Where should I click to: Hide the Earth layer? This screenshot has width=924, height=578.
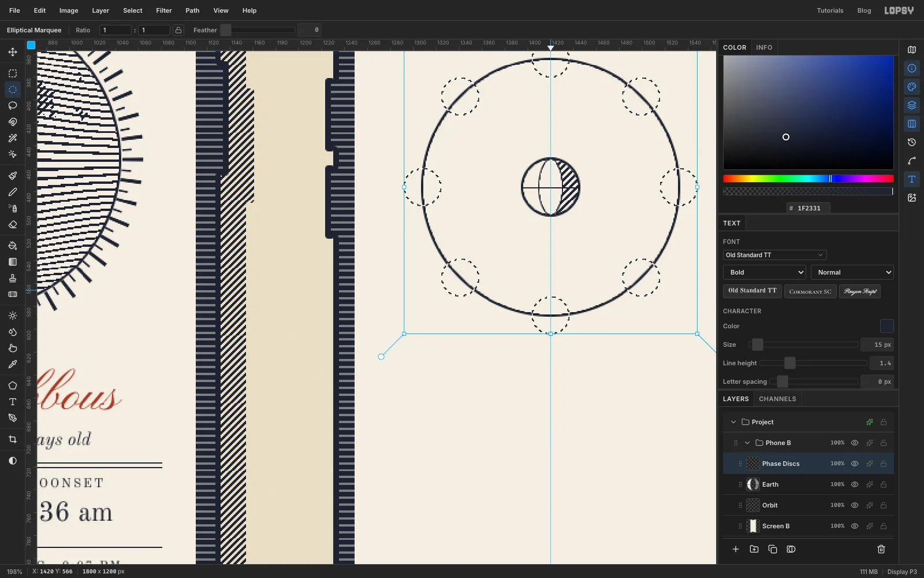(855, 484)
